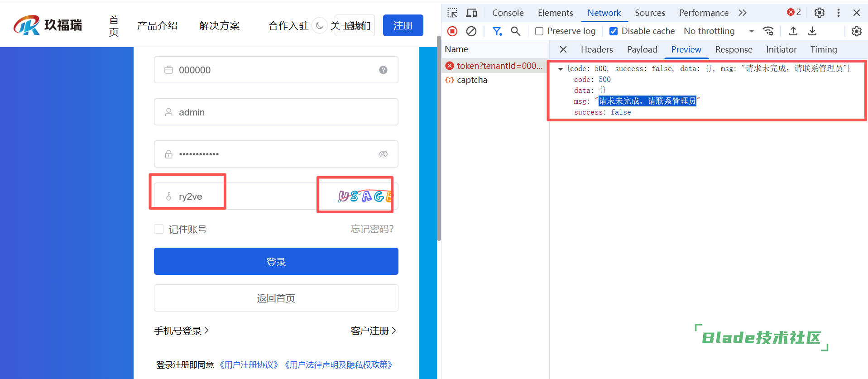Enable the Preserve log checkbox
Viewport: 868px width, 379px height.
pos(539,31)
